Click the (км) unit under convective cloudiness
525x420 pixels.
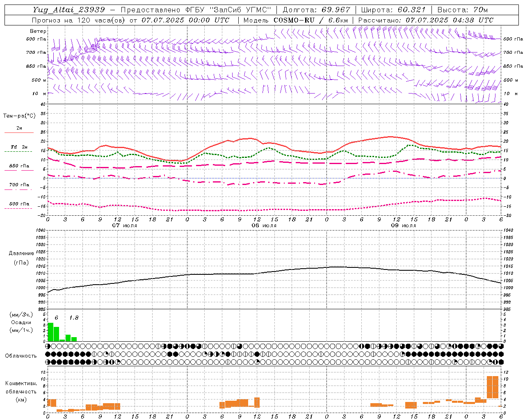[21, 399]
